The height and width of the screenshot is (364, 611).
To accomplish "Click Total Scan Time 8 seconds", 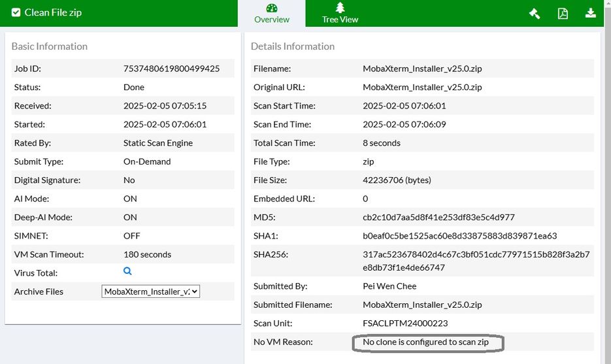I will [x=382, y=143].
